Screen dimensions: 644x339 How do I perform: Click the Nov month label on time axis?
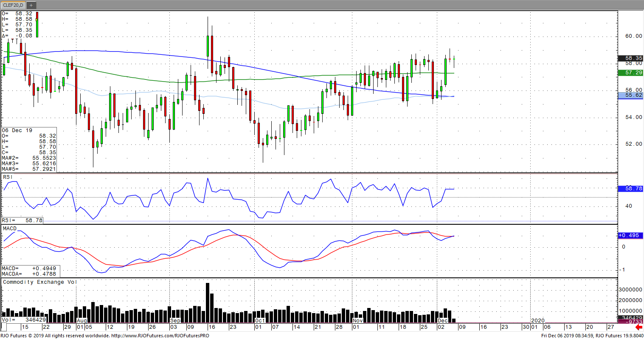(x=358, y=320)
